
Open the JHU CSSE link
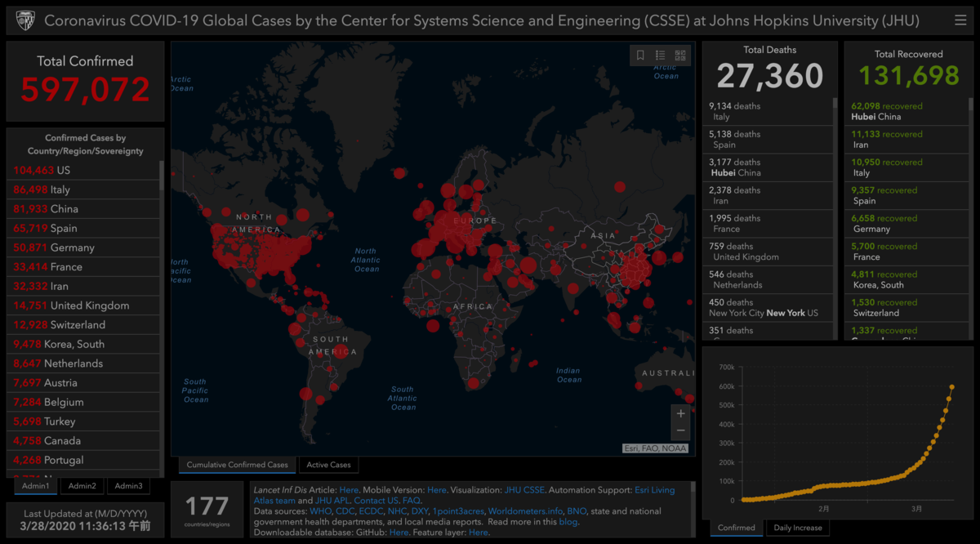tap(523, 490)
